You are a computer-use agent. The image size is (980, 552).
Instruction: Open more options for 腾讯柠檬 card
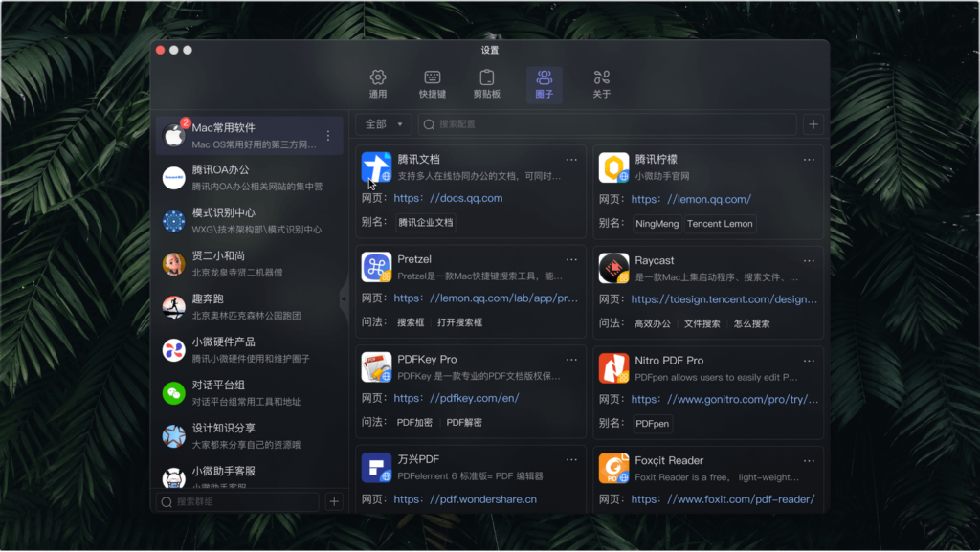click(809, 160)
